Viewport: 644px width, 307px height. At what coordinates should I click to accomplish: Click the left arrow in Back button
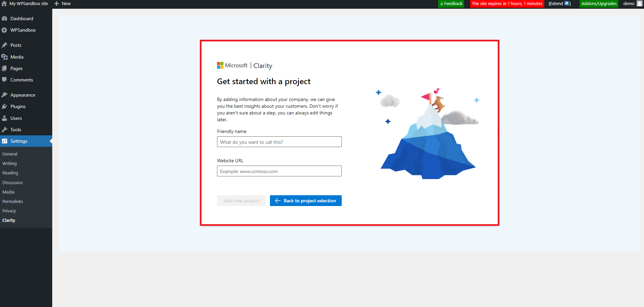click(278, 201)
